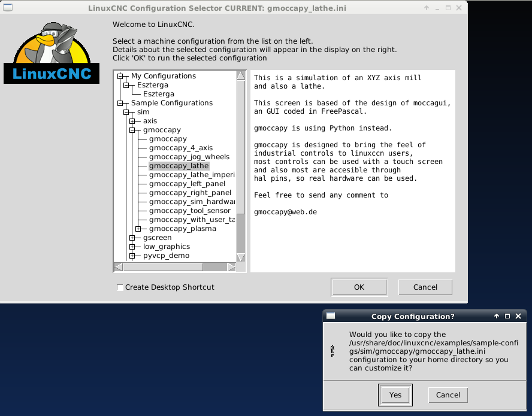
Task: Enable the Create Desktop Shortcut checkbox
Action: point(120,287)
